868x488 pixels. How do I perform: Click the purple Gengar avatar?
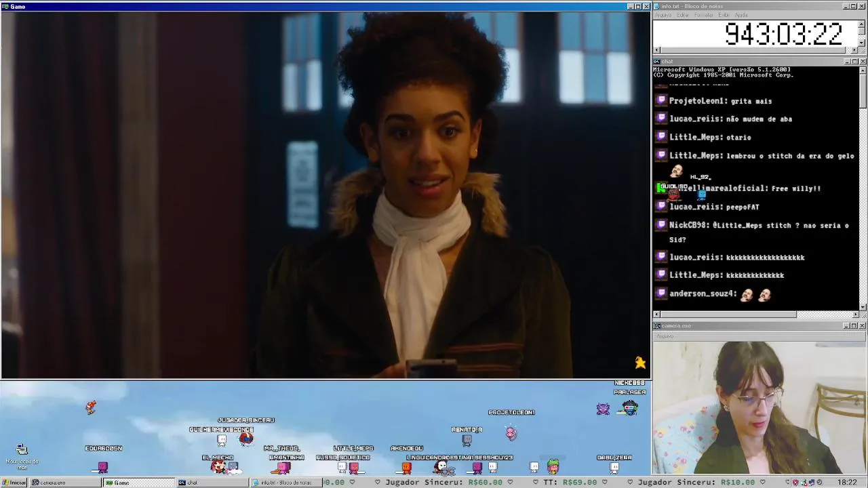(603, 409)
